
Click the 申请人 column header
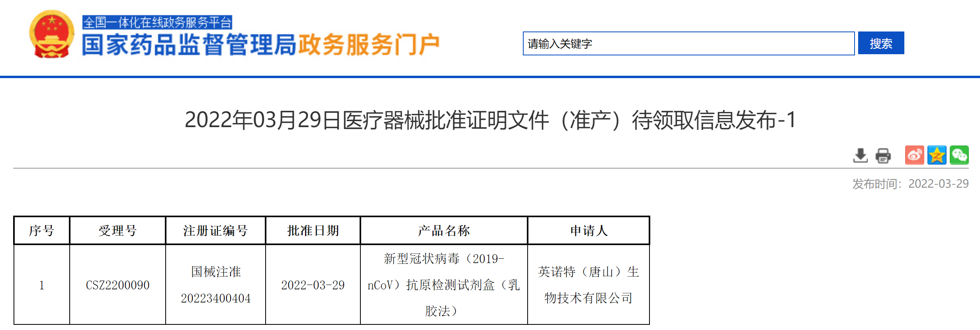tap(589, 230)
